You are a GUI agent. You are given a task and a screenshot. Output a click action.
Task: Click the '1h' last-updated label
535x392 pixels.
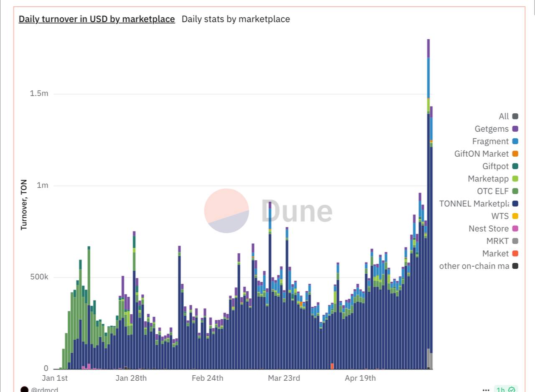click(x=500, y=390)
